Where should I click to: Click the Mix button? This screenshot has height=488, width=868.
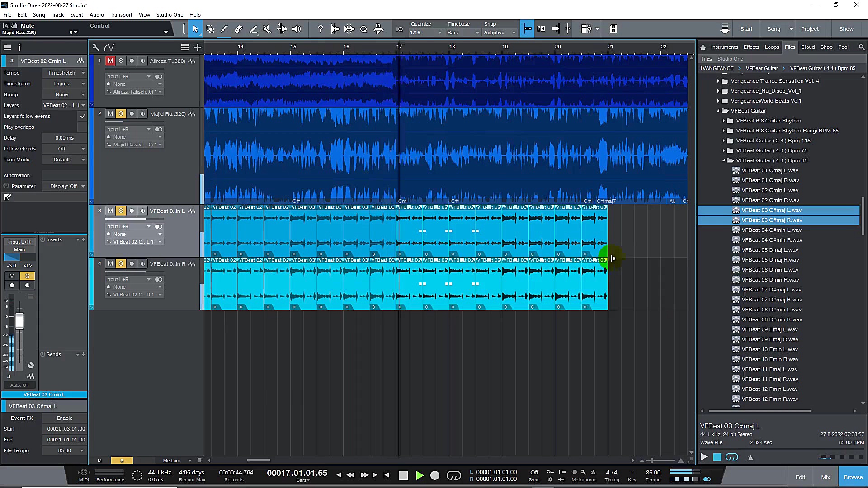[826, 477]
